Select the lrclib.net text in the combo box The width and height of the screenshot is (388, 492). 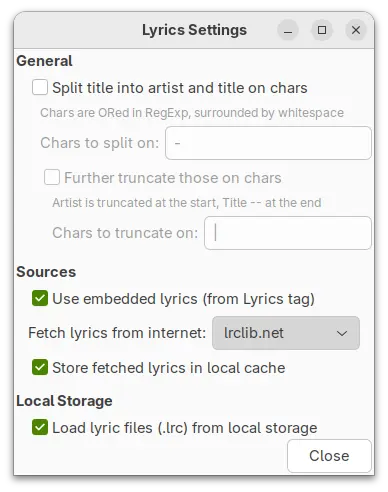coord(254,333)
